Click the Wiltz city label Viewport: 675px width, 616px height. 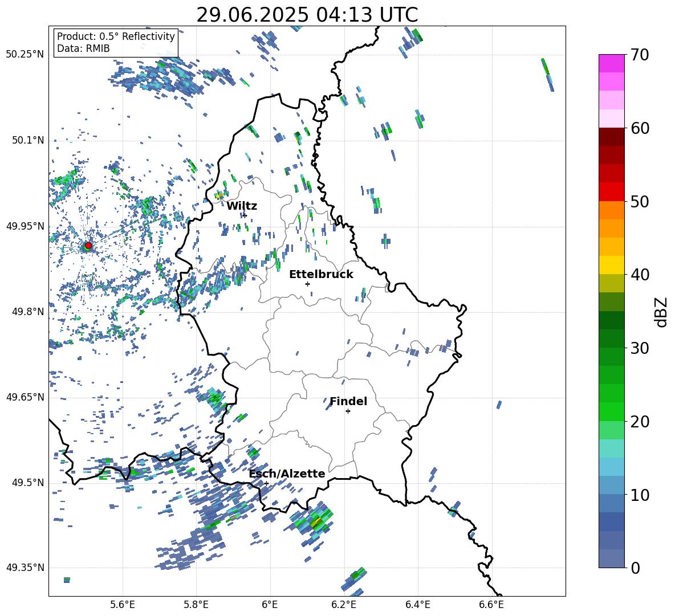point(242,206)
